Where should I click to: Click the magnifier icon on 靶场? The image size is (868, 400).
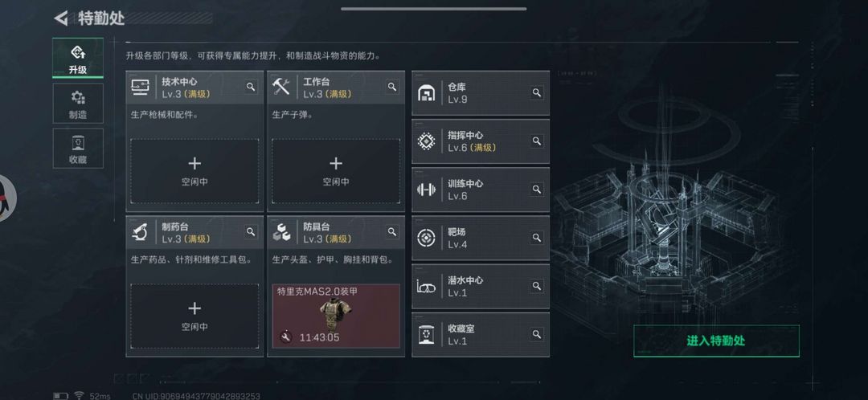point(536,237)
